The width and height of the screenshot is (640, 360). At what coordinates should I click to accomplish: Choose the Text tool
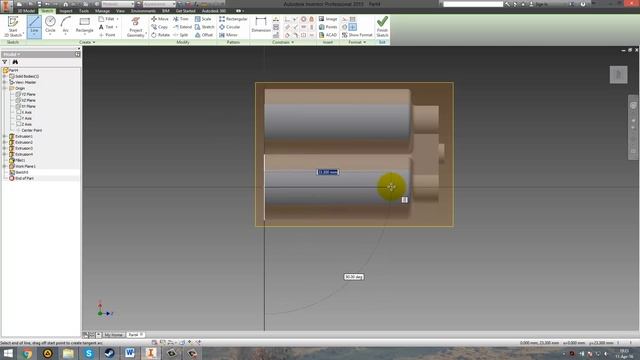(107, 27)
